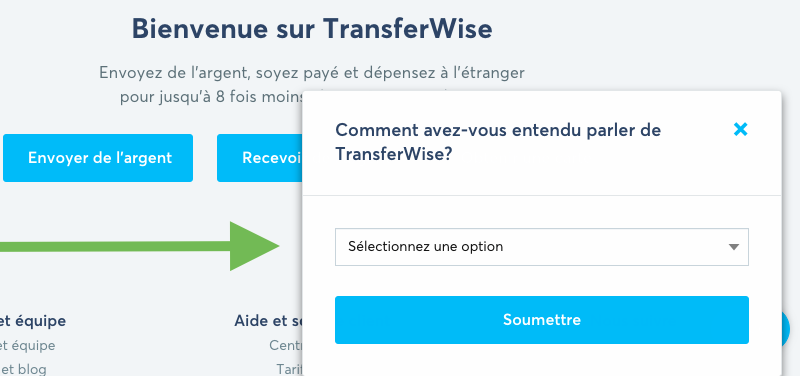Viewport: 800px width, 376px height.
Task: Open the "Tarif..." pricing footer link
Action: (x=289, y=369)
